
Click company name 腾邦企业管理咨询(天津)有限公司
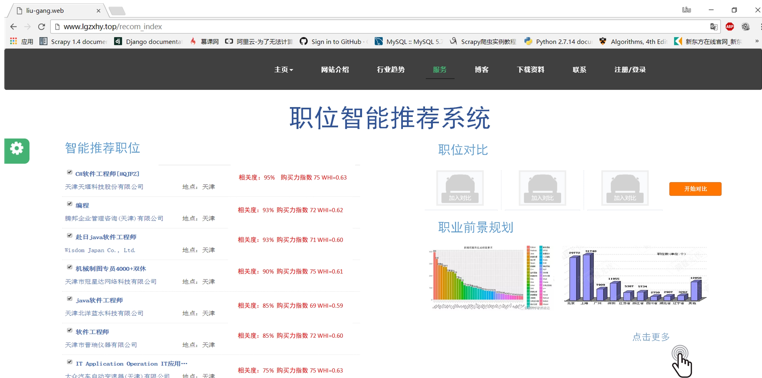click(114, 219)
